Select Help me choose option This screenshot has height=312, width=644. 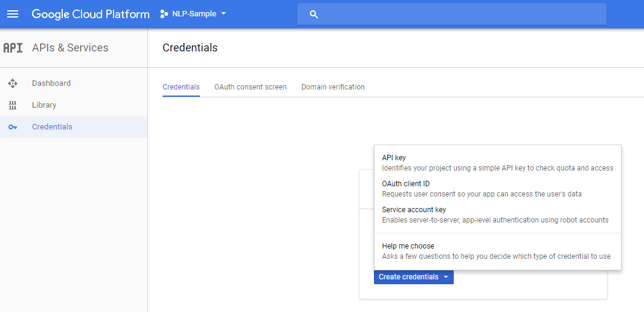tap(498, 251)
